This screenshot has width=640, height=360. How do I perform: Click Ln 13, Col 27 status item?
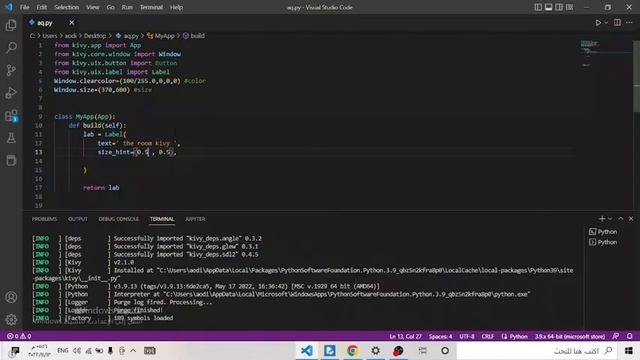pyautogui.click(x=405, y=336)
